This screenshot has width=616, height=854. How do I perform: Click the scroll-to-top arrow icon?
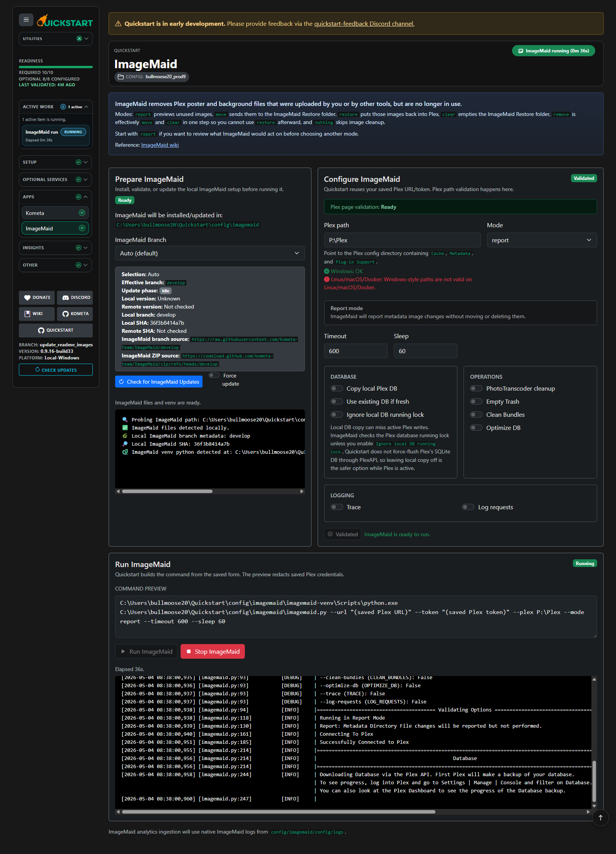click(600, 817)
